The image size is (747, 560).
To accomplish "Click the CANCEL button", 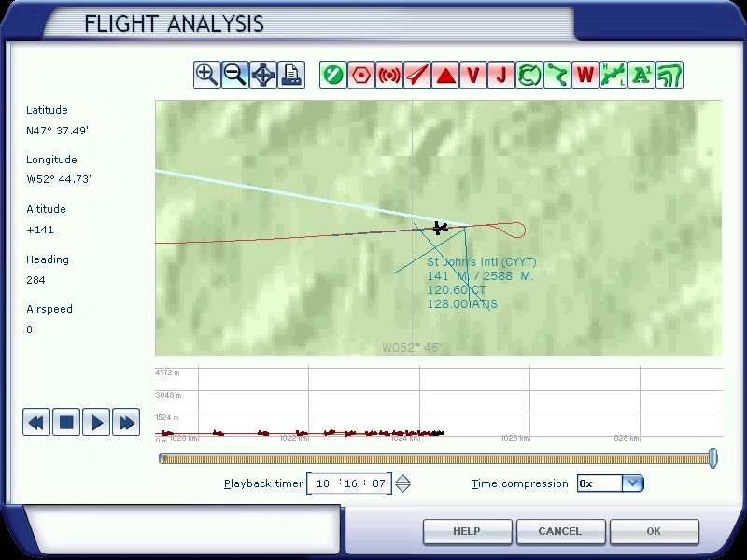I will pyautogui.click(x=560, y=531).
